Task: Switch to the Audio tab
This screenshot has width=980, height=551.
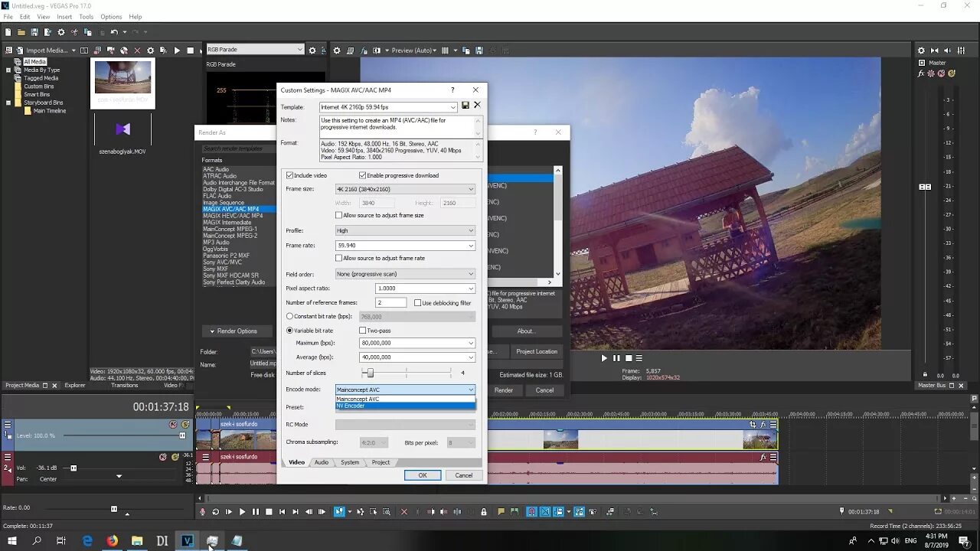Action: pos(321,462)
